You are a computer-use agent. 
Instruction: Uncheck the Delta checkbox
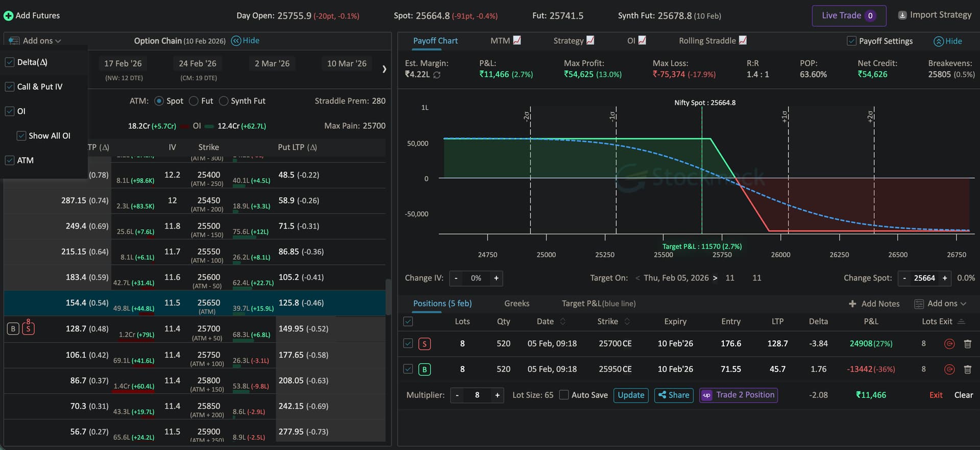10,62
